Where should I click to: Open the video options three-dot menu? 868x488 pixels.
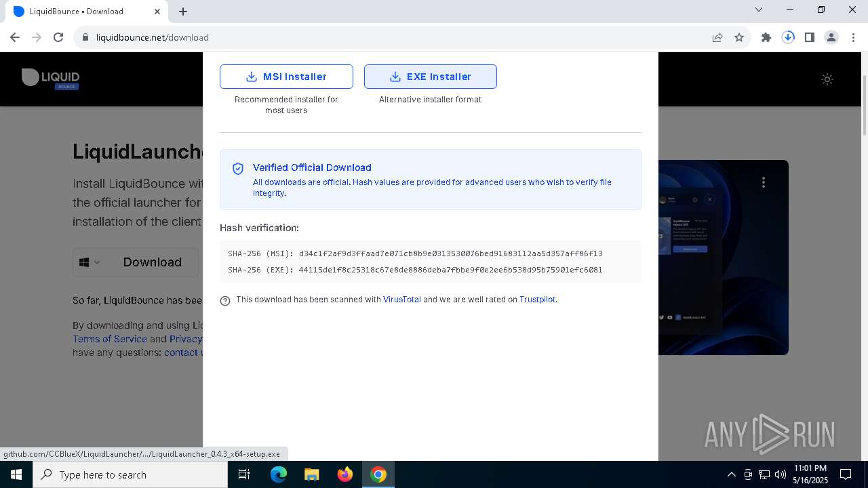764,182
